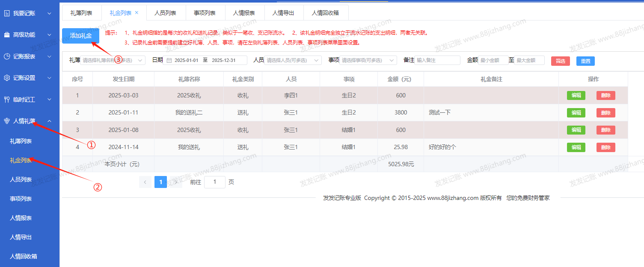The height and width of the screenshot is (267, 644).
Task: Switch to the 事项列表 tab
Action: [205, 13]
